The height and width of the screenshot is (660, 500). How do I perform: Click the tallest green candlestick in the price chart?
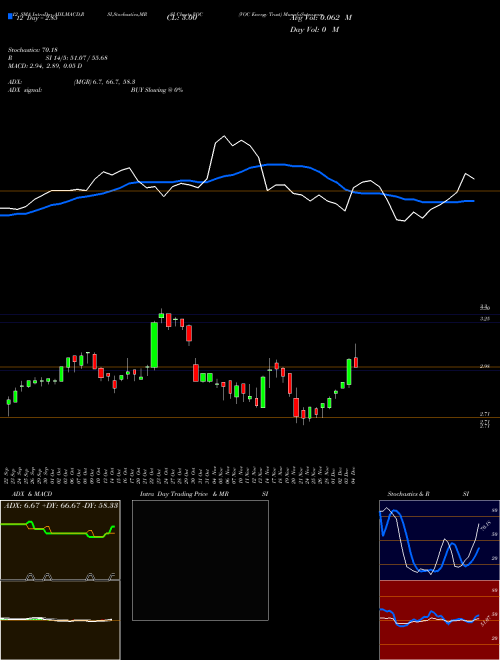point(154,345)
